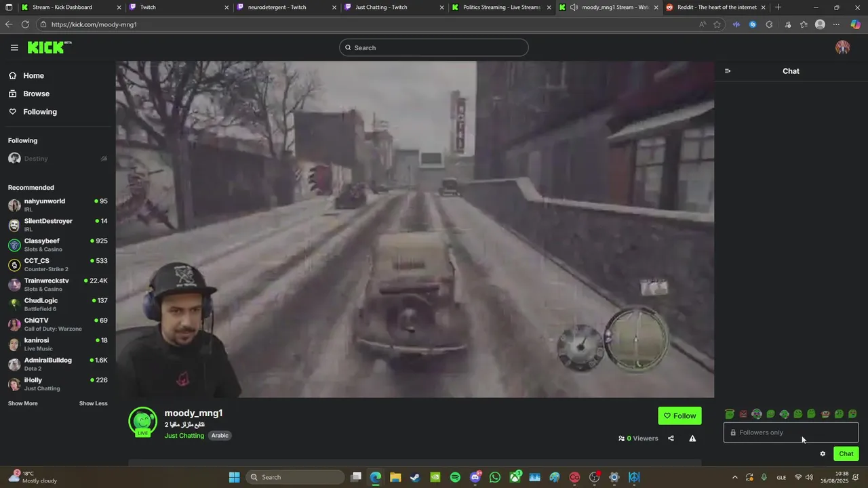Click Windows taskbar Search box
The image size is (868, 488).
[x=295, y=477]
